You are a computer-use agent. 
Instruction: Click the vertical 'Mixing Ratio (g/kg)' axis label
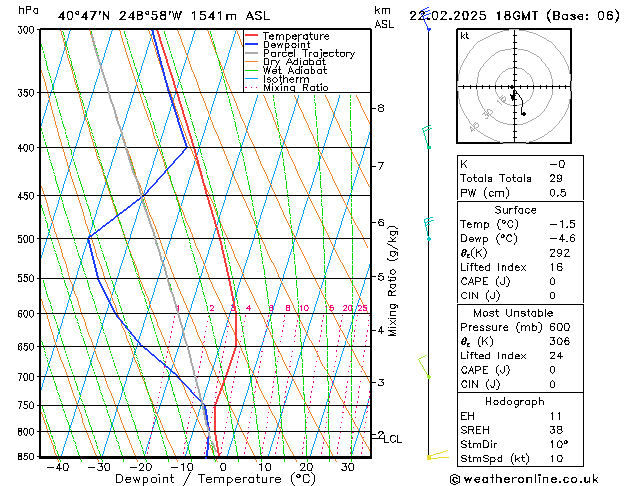(x=392, y=281)
